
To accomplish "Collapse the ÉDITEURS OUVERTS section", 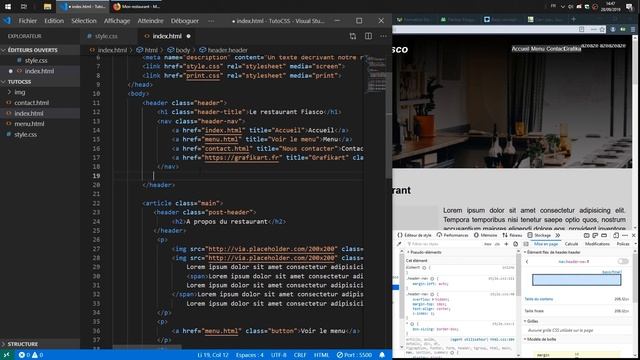I will click(40, 50).
